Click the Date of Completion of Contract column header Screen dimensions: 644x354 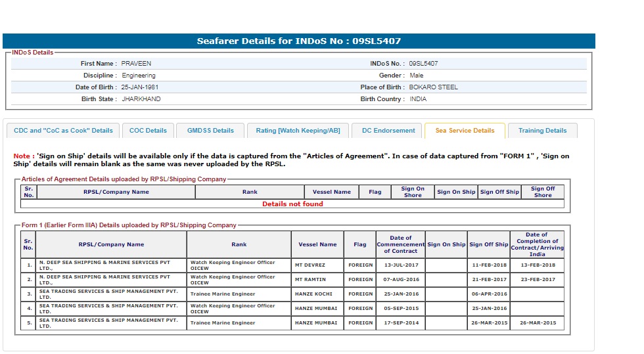tap(537, 244)
